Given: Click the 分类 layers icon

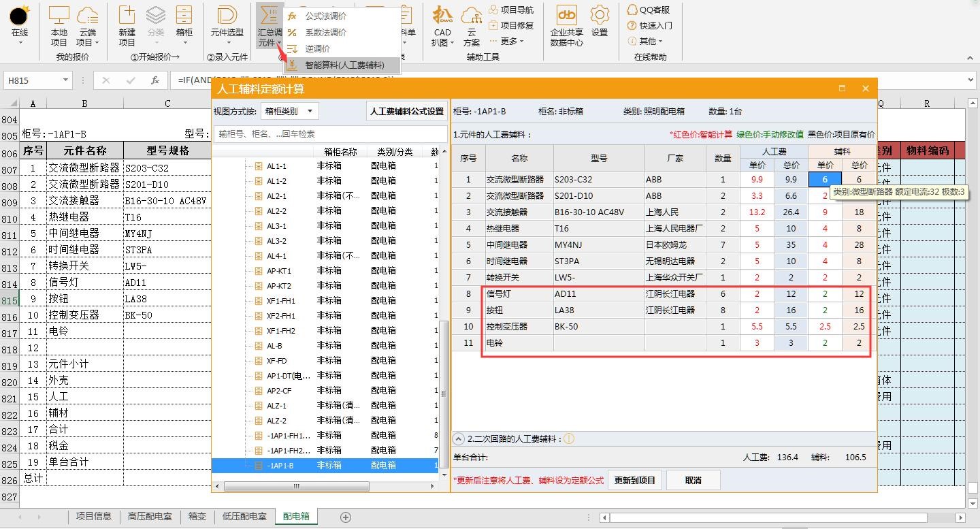Looking at the screenshot, I should click(x=156, y=16).
